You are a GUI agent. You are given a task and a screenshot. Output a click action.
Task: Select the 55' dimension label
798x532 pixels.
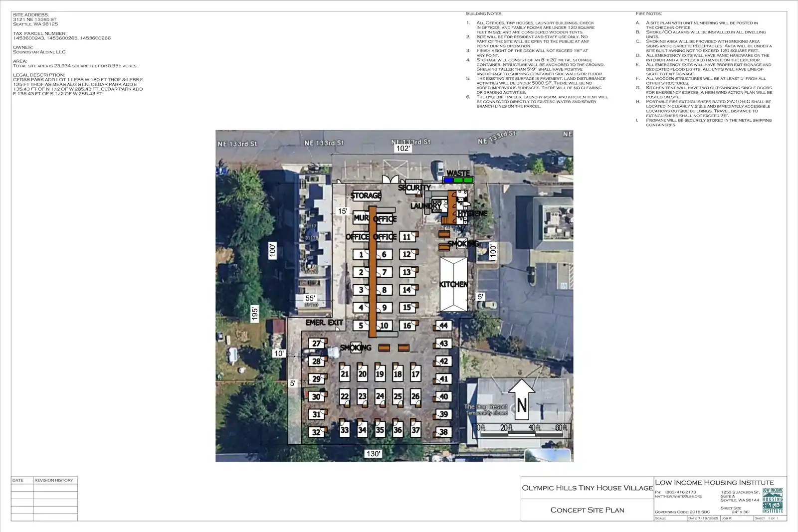[x=310, y=298]
